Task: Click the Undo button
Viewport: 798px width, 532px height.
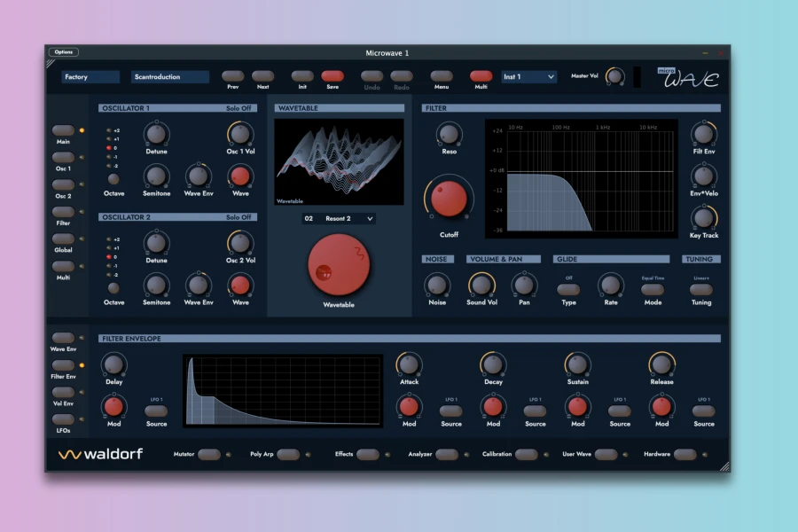Action: 372,76
